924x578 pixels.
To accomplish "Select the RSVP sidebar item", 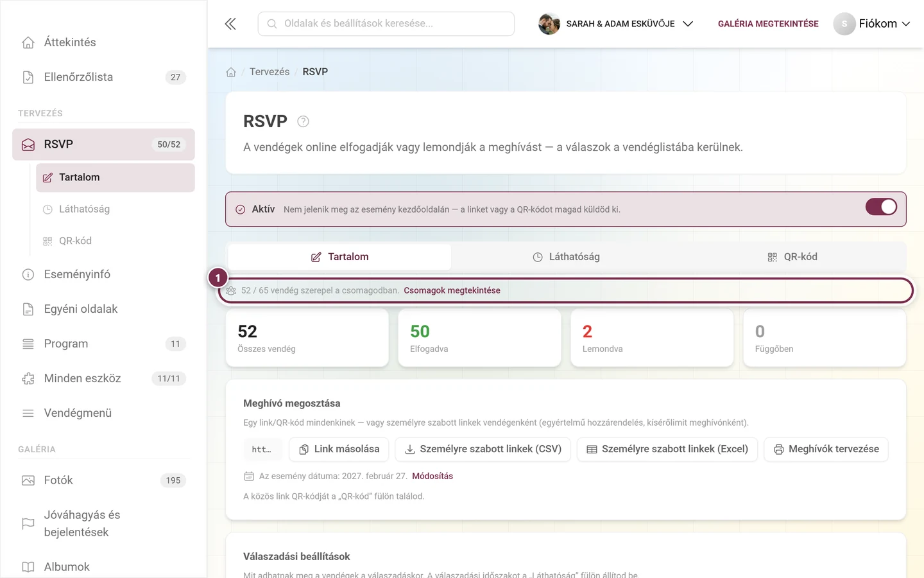I will click(x=103, y=144).
